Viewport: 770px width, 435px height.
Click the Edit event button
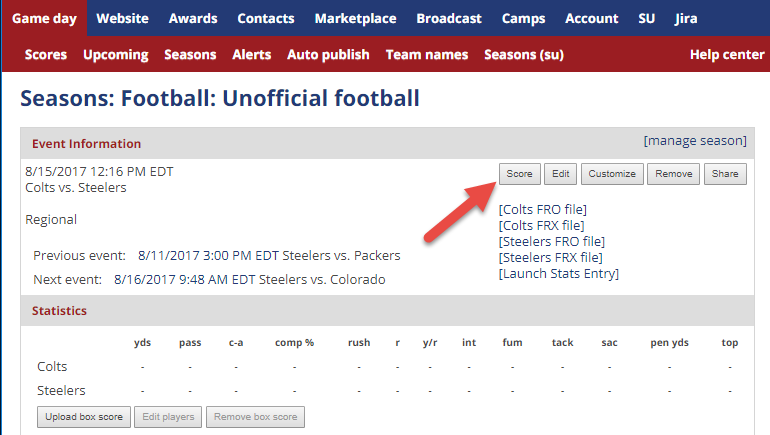561,174
